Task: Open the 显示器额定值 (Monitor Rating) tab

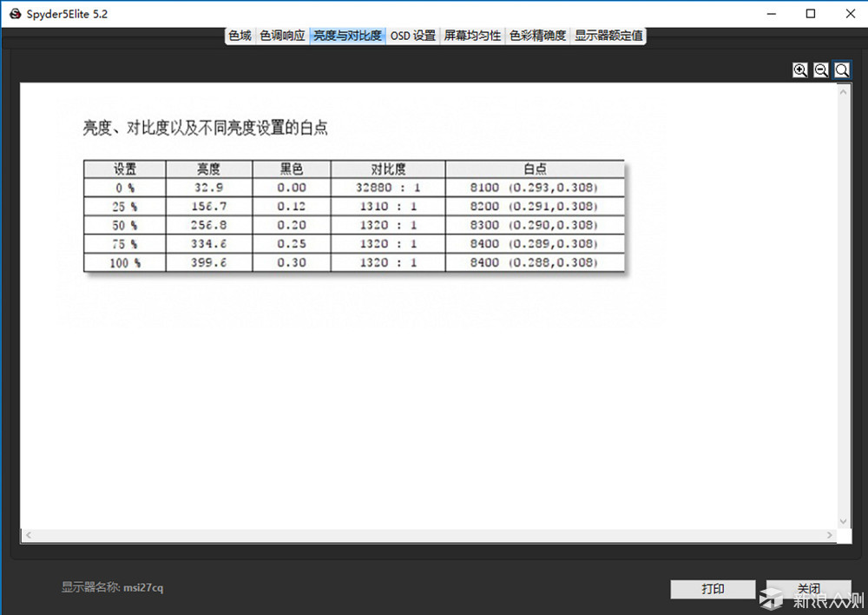Action: click(608, 36)
